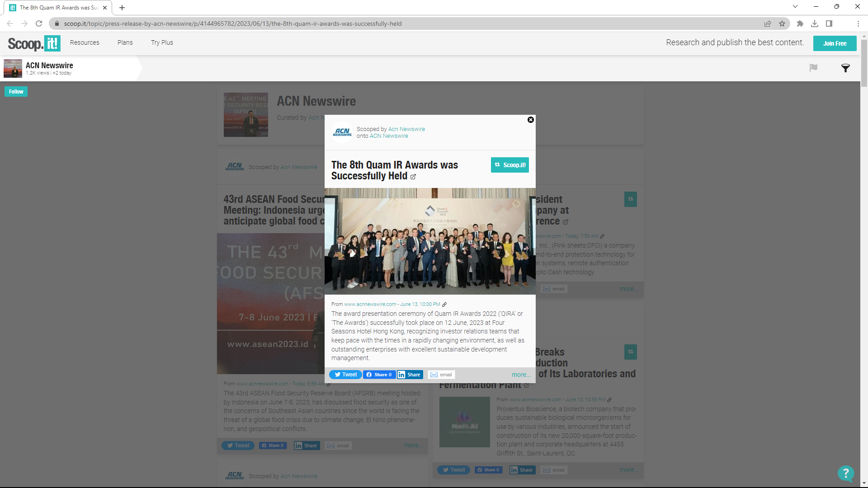Select the 8th Quam IR Awards browser tab
868x488 pixels.
tap(59, 8)
